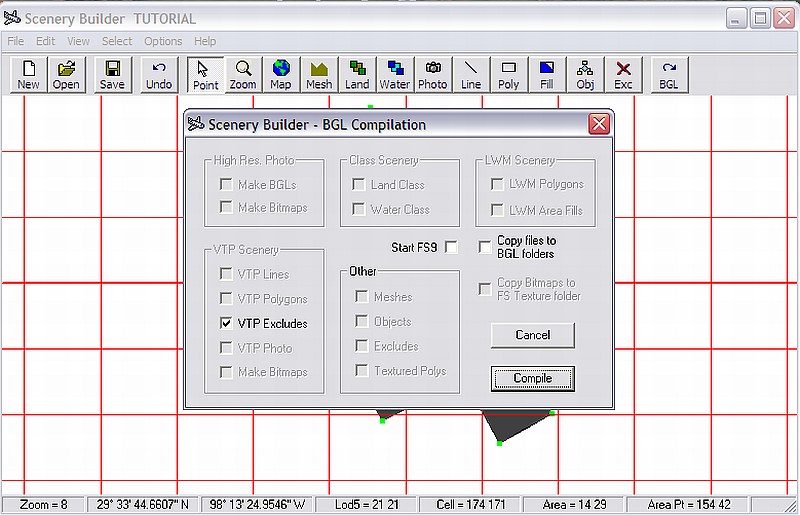The width and height of the screenshot is (800, 515).
Task: Toggle the Objects checkbox
Action: coord(361,321)
